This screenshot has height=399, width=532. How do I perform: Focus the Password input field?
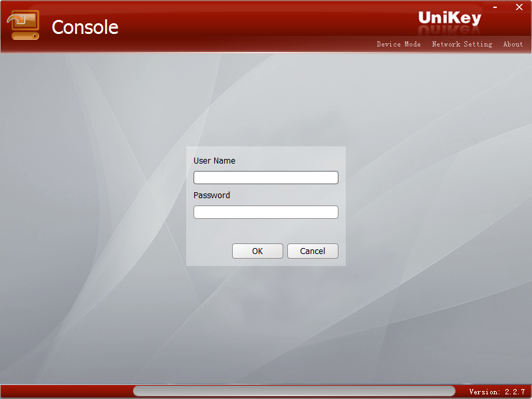(265, 212)
